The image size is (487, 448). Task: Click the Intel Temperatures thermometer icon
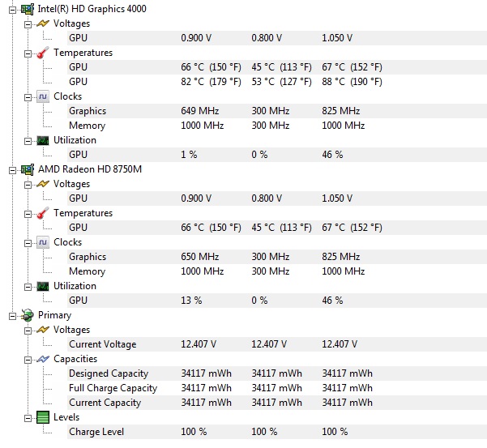(42, 53)
